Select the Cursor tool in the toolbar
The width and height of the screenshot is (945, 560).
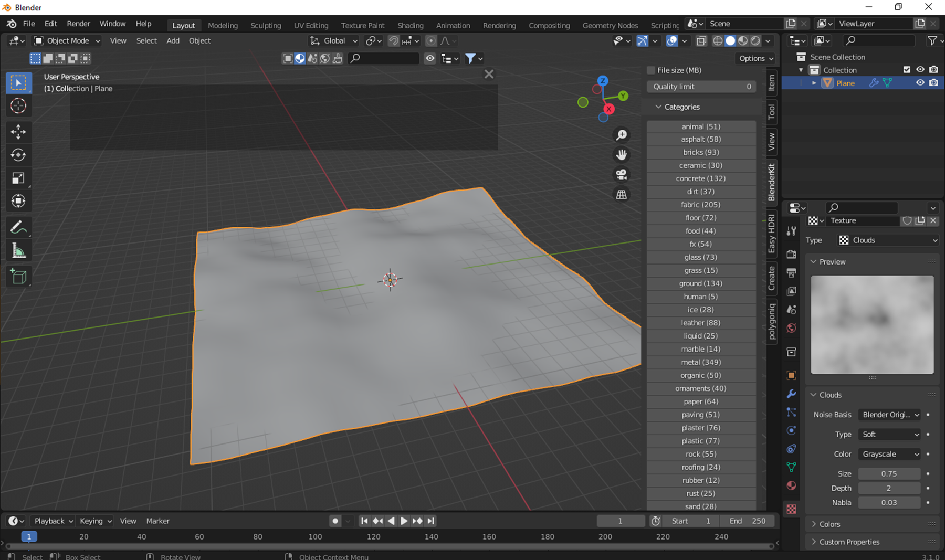coord(18,106)
